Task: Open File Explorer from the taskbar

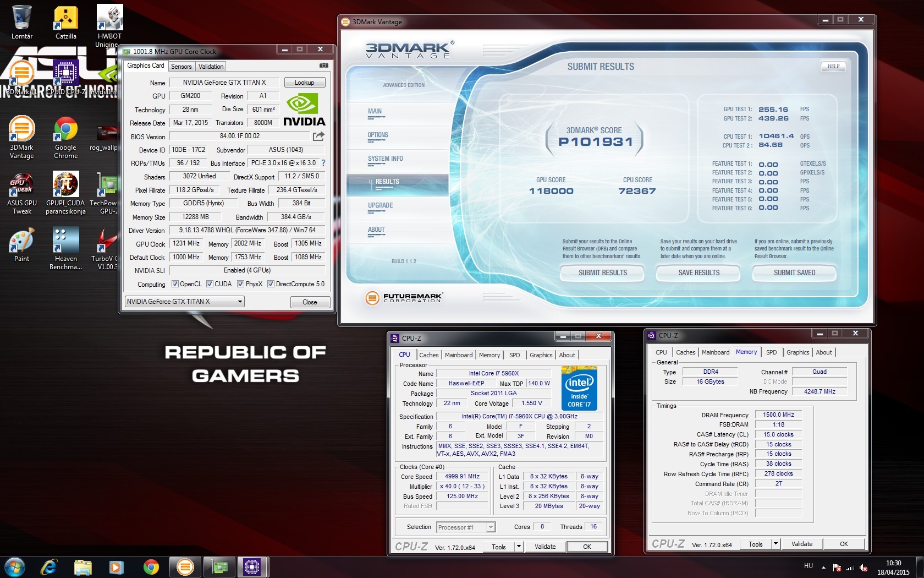Action: click(x=83, y=567)
